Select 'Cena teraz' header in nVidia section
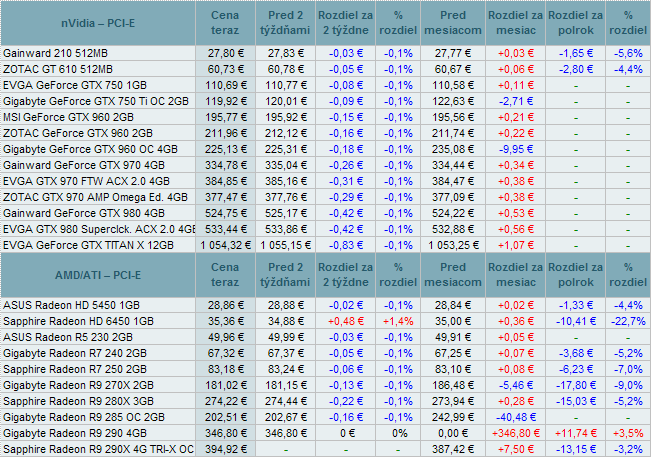The height and width of the screenshot is (457, 651). pyautogui.click(x=225, y=23)
